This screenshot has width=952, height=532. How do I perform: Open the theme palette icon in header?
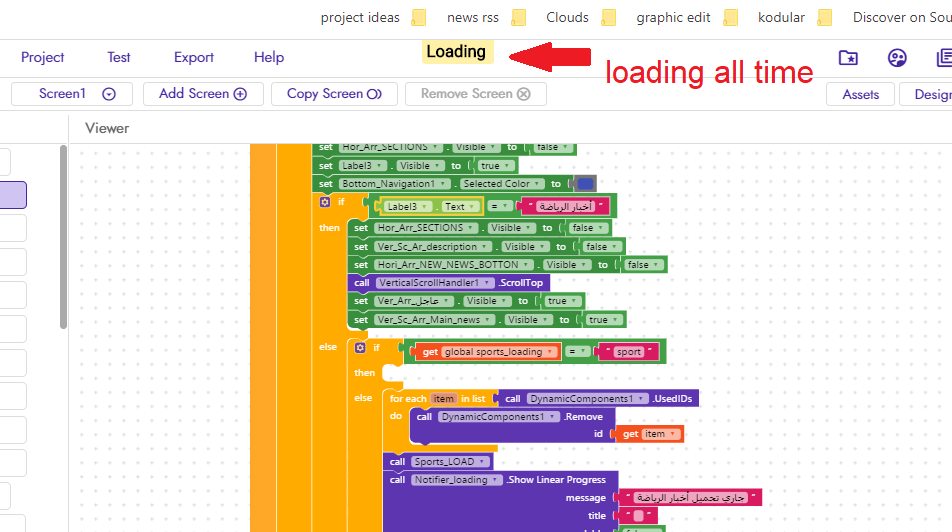click(x=897, y=58)
